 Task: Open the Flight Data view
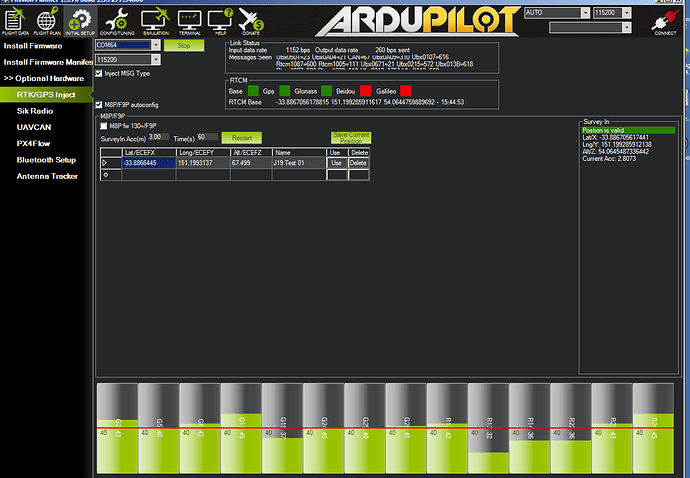point(16,20)
